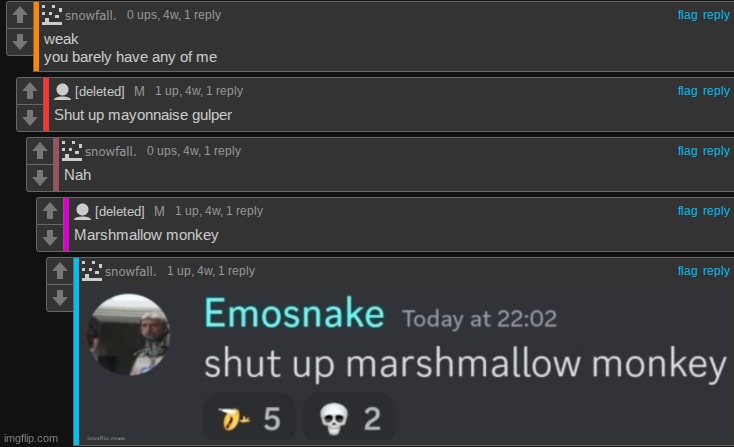Downvote snowfall's "weak" comment
Viewport: 734px width, 447px height.
[x=20, y=42]
